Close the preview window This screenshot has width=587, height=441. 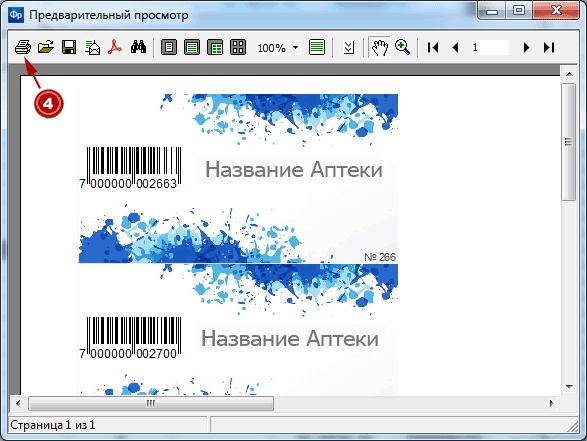tap(556, 10)
